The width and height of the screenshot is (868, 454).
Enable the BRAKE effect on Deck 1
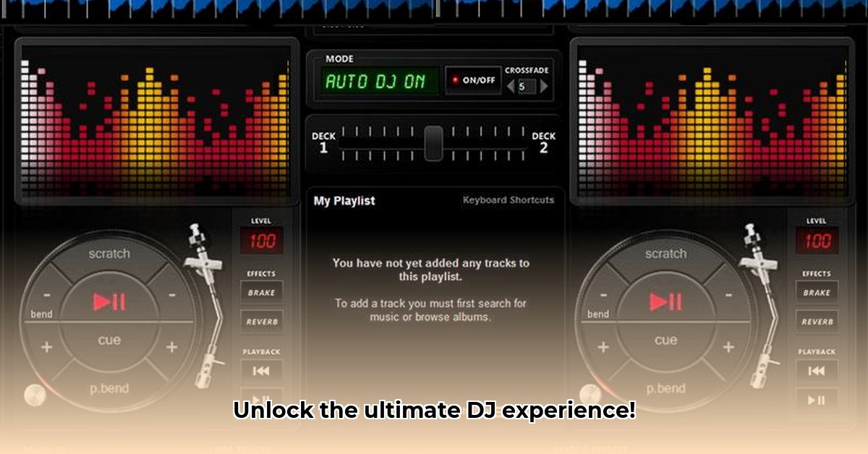261,292
